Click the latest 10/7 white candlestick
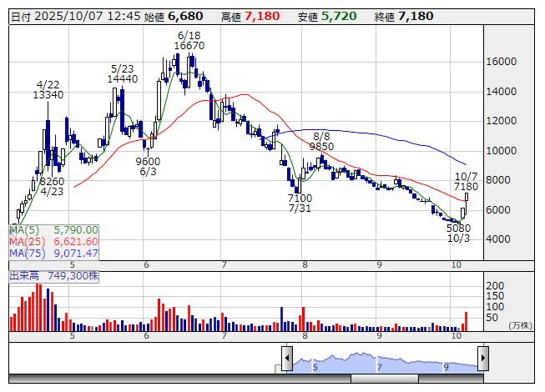Image resolution: width=545 pixels, height=392 pixels. point(467,197)
